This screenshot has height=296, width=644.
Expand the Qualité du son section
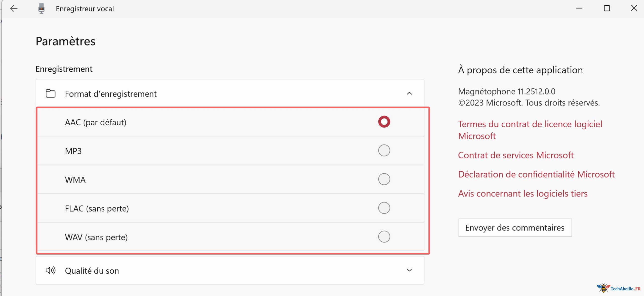click(x=410, y=270)
